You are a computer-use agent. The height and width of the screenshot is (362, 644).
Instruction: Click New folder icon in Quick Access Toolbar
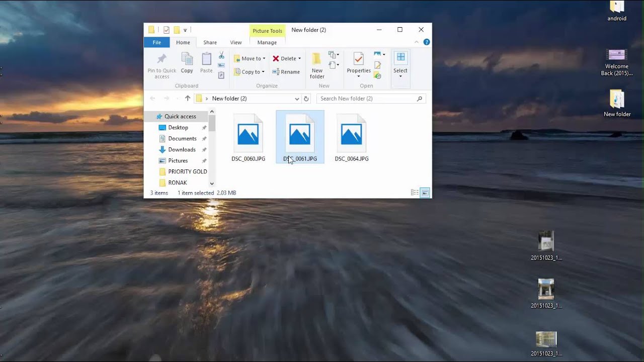coord(177,30)
